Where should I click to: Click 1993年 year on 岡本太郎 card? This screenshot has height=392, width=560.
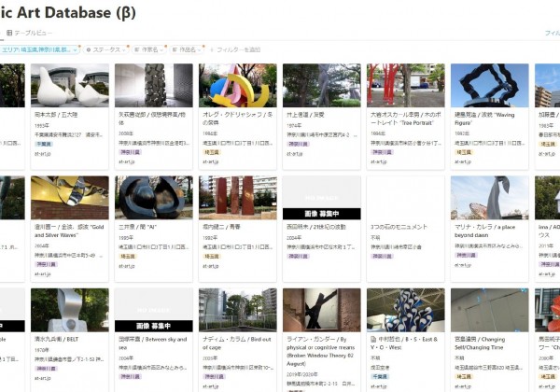42,126
